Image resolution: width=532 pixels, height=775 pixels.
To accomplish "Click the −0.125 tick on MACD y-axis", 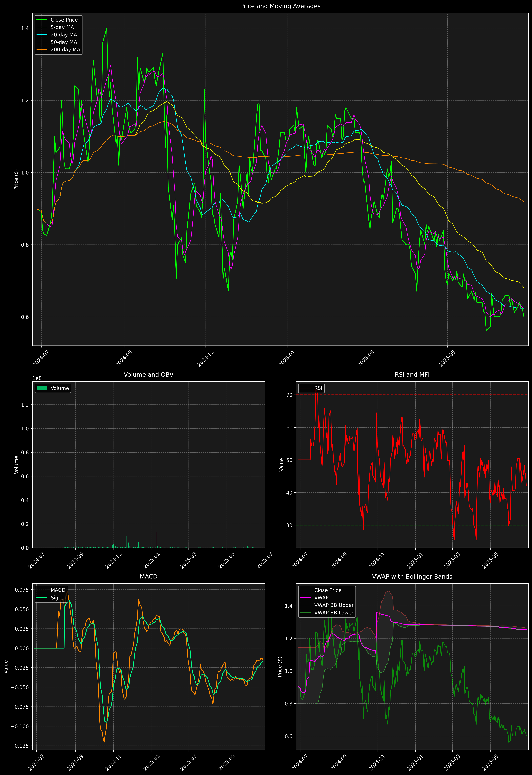I will click(x=20, y=746).
